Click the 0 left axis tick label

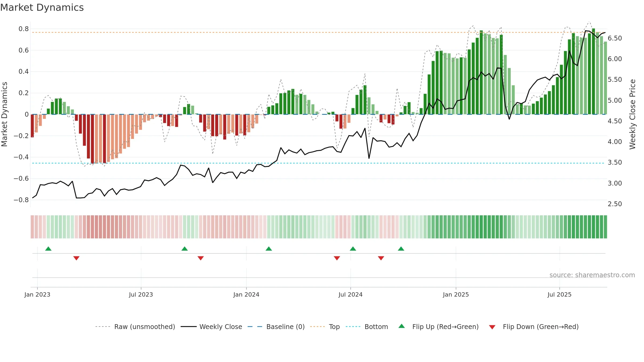coord(27,114)
